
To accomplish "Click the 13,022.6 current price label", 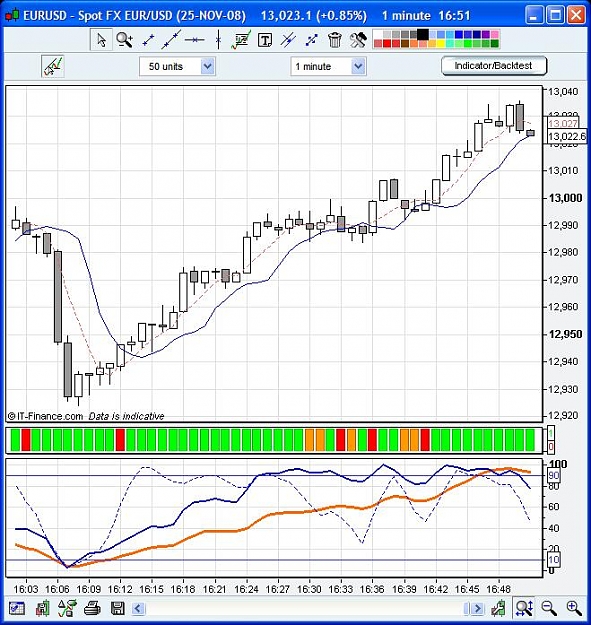I will pos(567,137).
